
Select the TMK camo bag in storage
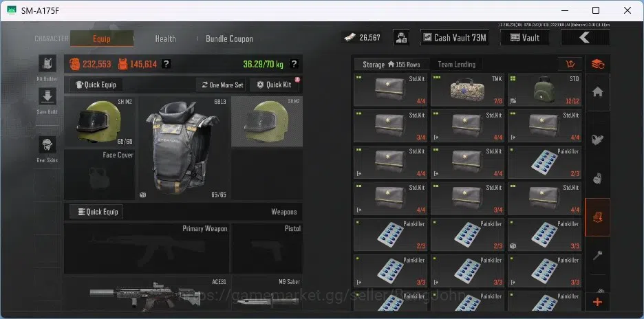[467, 90]
